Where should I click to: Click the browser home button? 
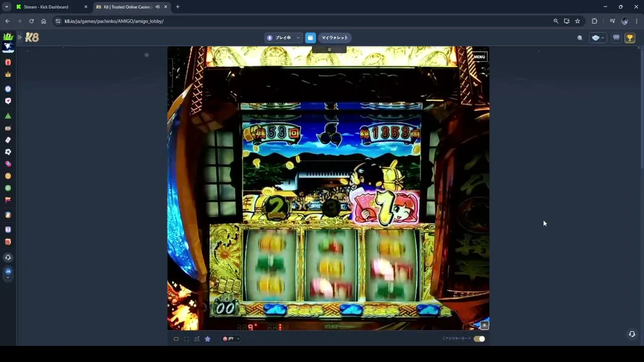pos(44,21)
